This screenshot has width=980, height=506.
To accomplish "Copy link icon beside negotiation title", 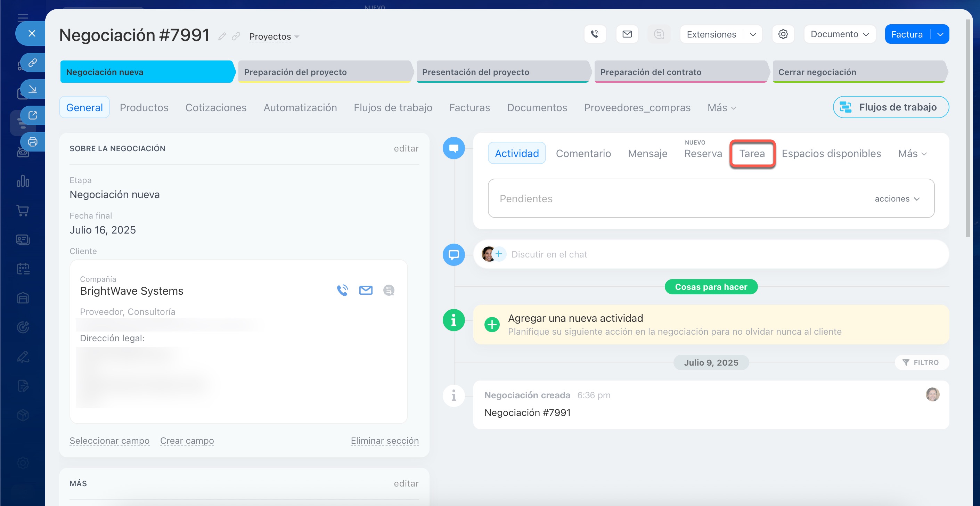I will coord(236,36).
